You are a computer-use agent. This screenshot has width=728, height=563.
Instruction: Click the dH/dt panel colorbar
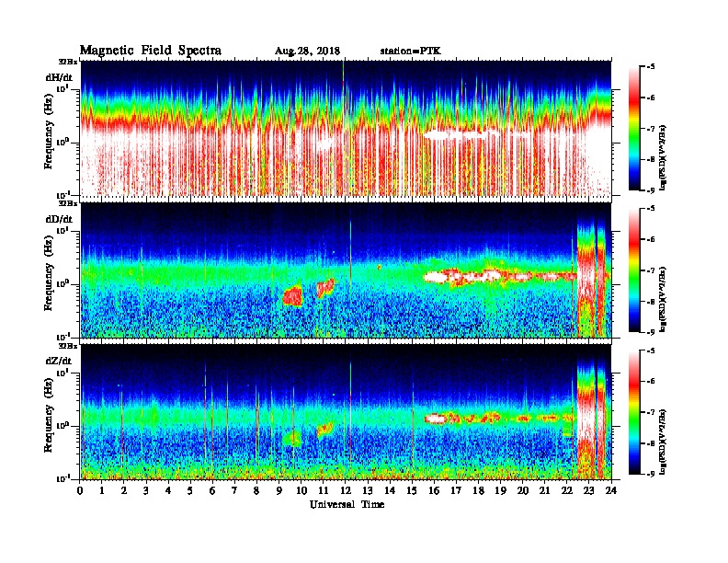(x=634, y=128)
